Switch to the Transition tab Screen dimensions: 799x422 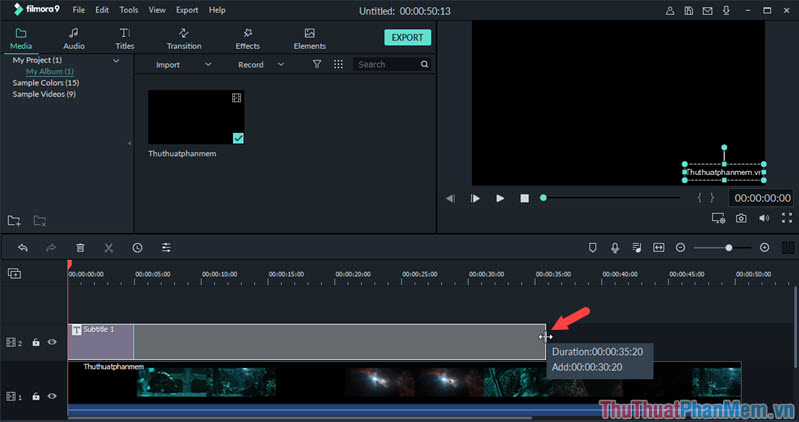(184, 39)
